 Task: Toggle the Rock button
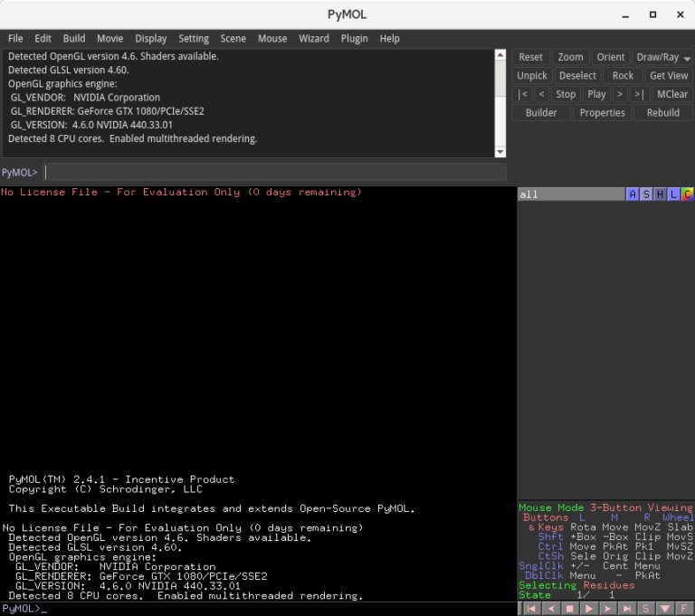coord(623,76)
